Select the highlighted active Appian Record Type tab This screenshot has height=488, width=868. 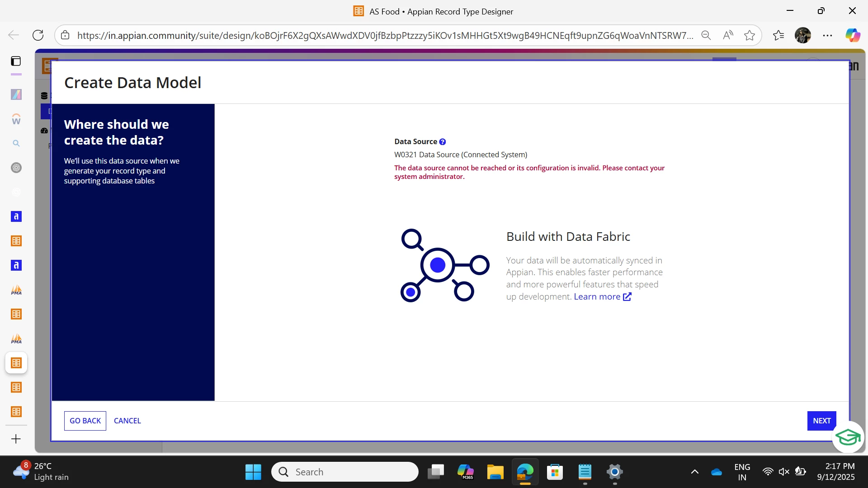point(16,363)
